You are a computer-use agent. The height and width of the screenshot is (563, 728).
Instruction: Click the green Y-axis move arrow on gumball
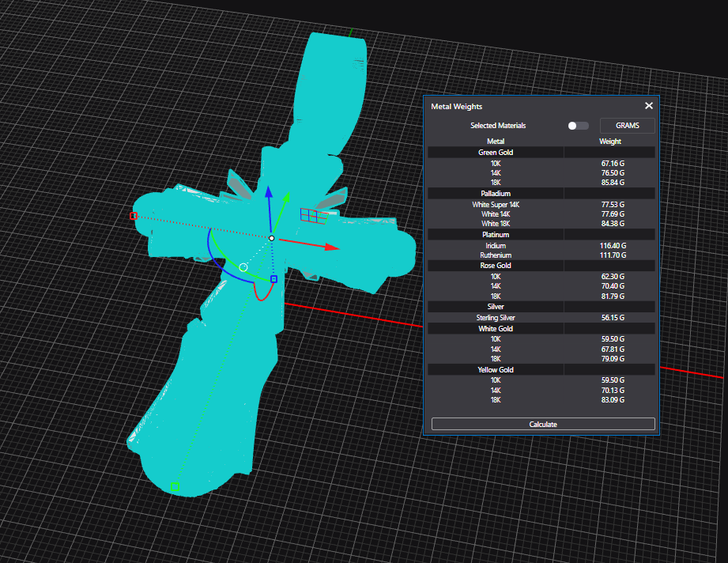click(x=286, y=196)
